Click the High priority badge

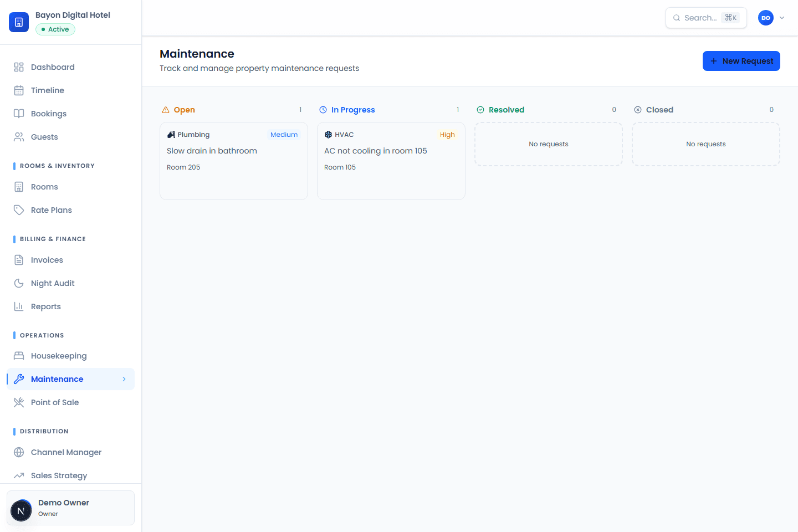[x=447, y=135]
